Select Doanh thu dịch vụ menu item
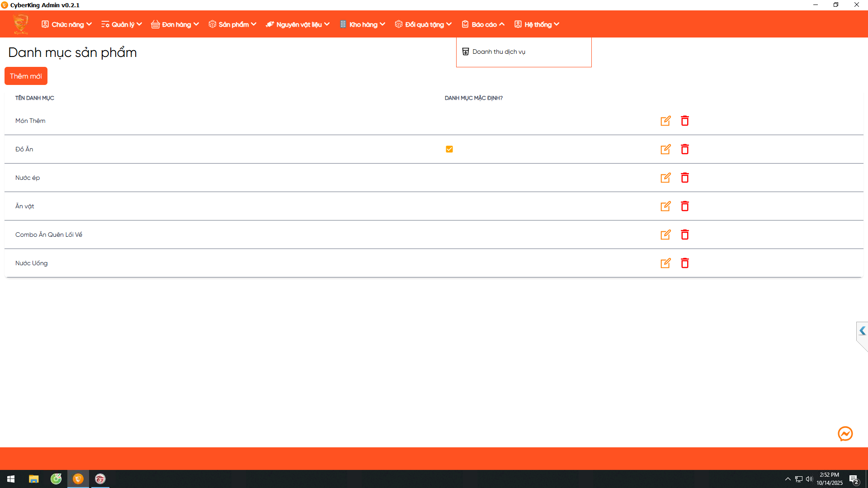 pos(499,52)
